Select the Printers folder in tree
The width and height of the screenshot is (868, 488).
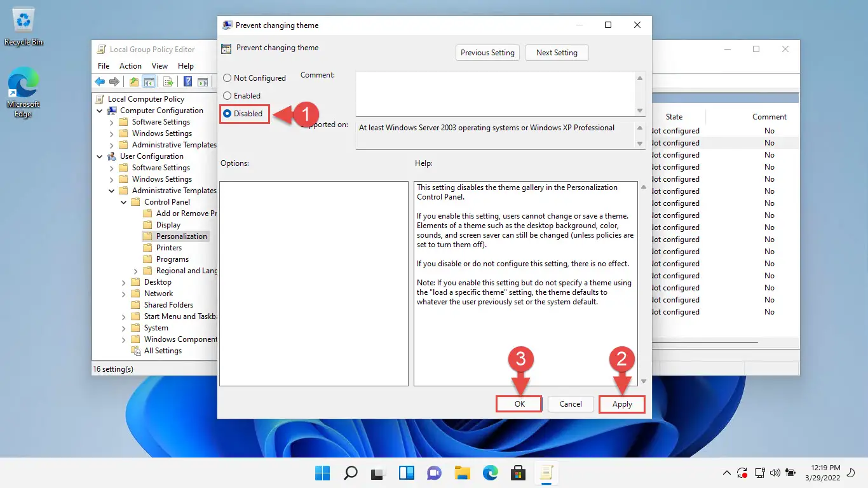163,248
